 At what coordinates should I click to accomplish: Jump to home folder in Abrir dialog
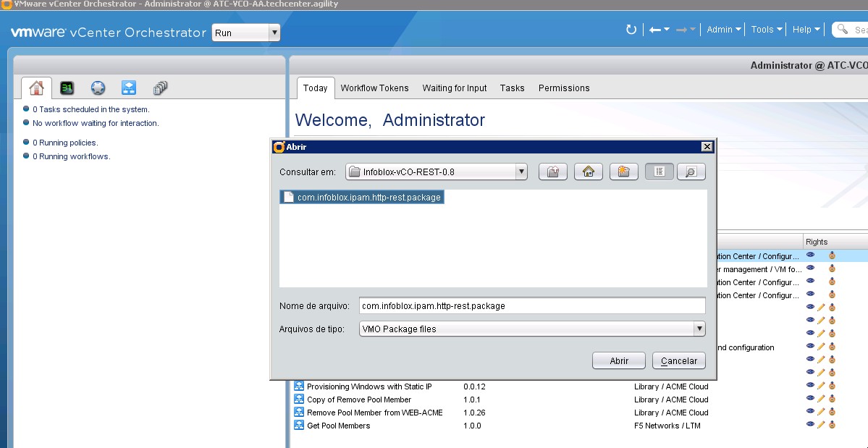pos(589,172)
